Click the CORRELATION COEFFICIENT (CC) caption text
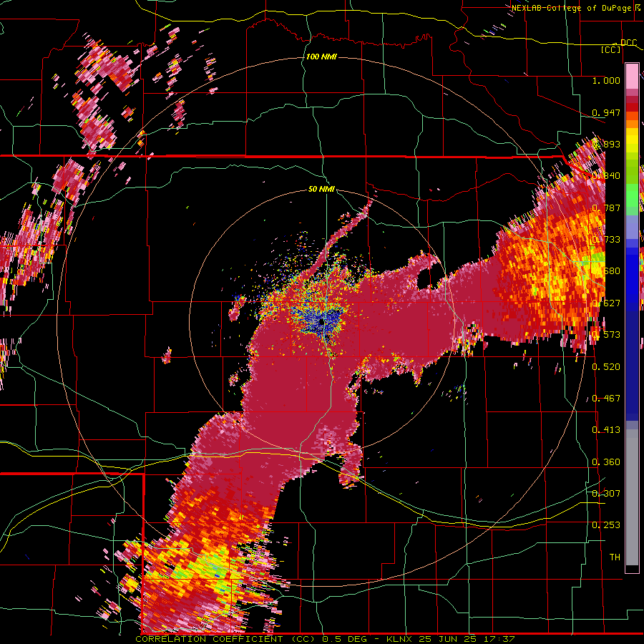The image size is (644, 644). (225, 639)
